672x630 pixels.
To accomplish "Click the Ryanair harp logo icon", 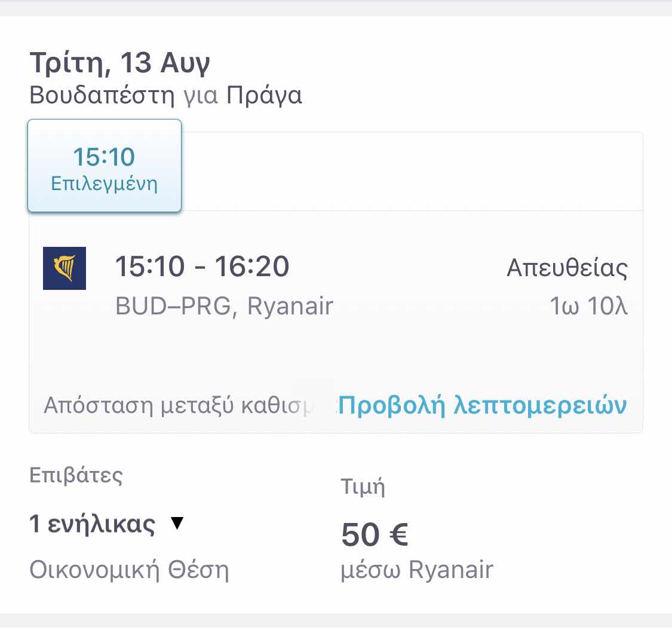I will click(x=65, y=268).
